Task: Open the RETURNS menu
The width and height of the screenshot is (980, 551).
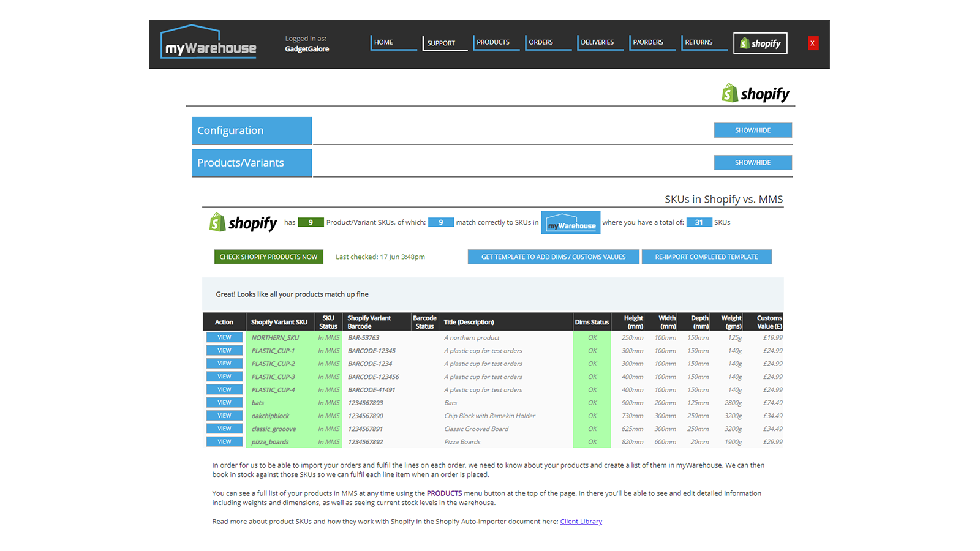Action: point(704,42)
